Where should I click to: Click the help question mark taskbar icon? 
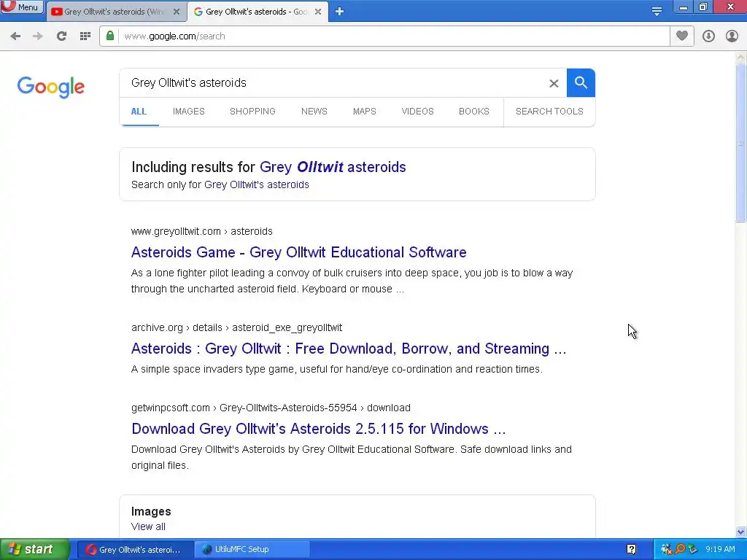pyautogui.click(x=632, y=550)
